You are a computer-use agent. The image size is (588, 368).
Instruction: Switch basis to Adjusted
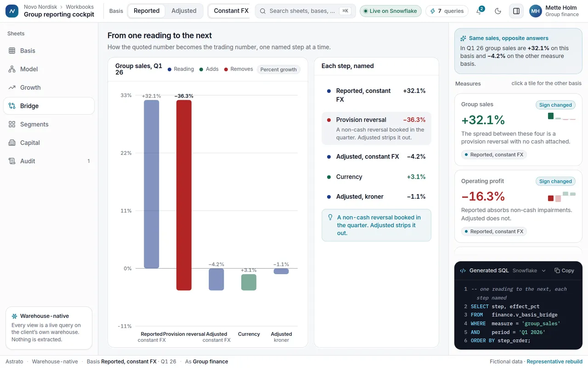click(x=184, y=11)
